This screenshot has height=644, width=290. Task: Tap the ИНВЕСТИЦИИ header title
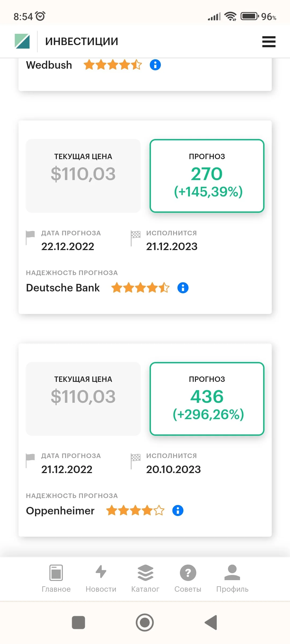pyautogui.click(x=82, y=42)
